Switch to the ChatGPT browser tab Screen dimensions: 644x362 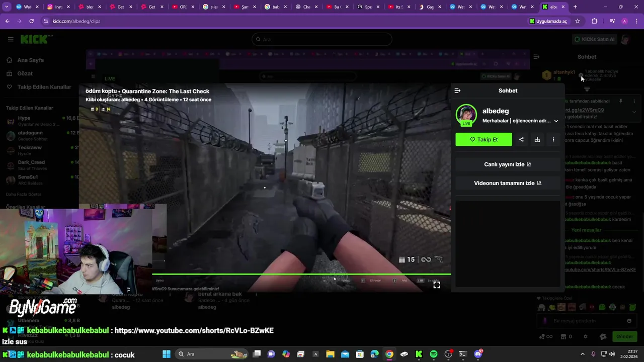(307, 7)
